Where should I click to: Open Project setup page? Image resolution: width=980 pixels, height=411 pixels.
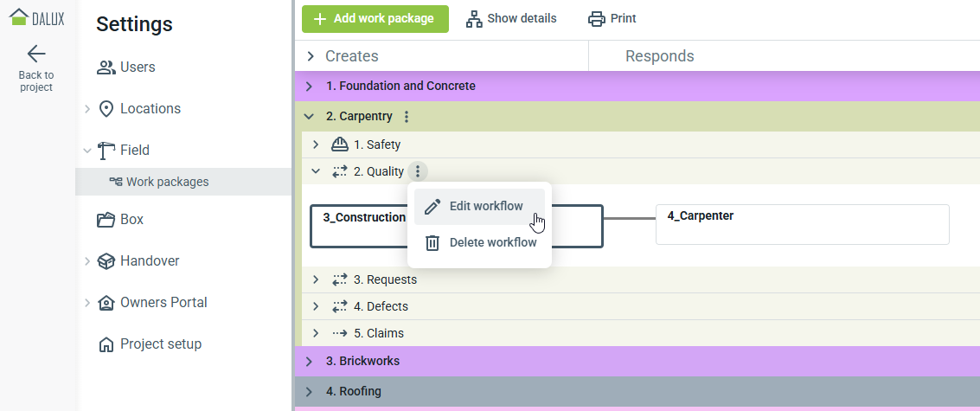click(x=160, y=344)
